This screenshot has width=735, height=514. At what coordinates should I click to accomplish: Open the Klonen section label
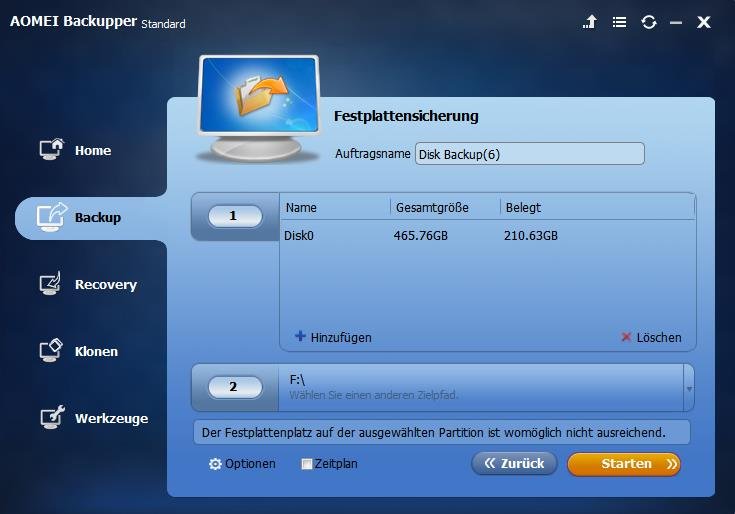96,351
